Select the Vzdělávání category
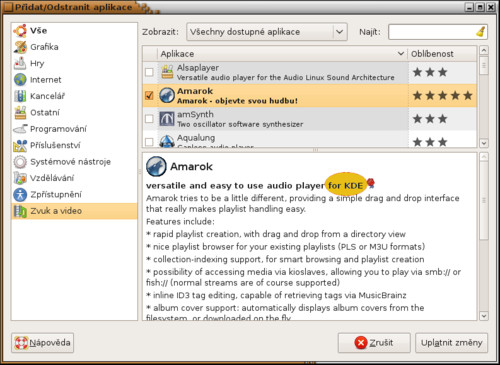Image resolution: width=500 pixels, height=365 pixels. 74,178
